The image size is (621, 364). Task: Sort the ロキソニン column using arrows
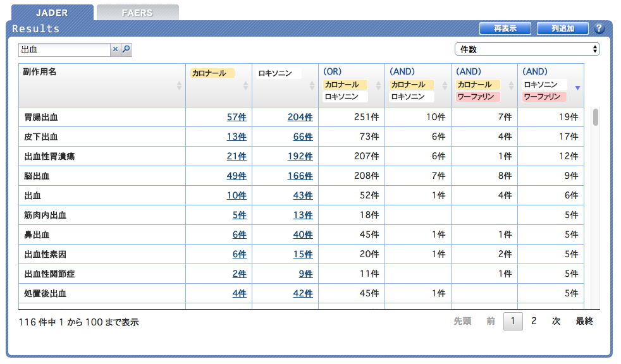pyautogui.click(x=312, y=85)
